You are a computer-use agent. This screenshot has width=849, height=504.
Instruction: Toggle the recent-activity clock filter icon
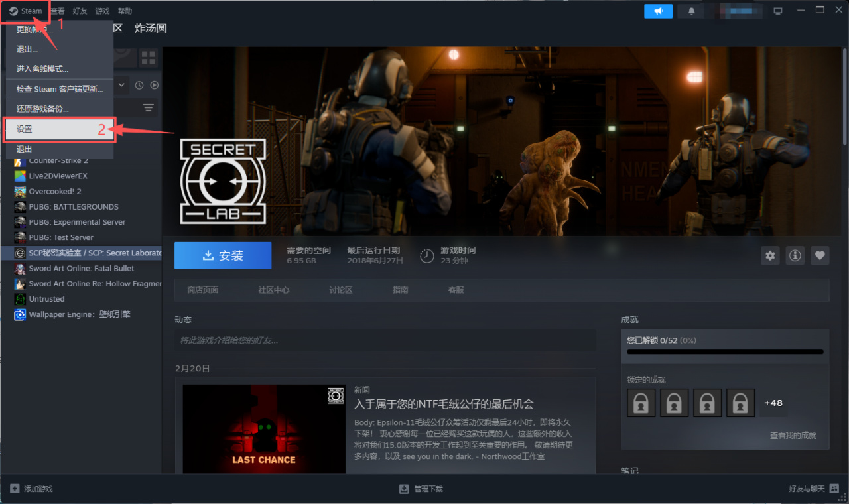coord(139,85)
